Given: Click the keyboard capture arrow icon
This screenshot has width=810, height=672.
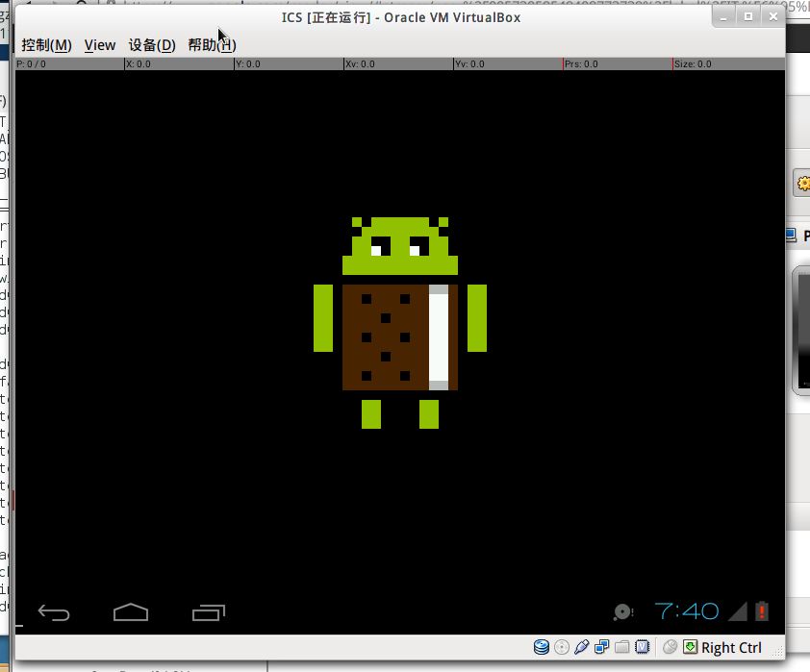Looking at the screenshot, I should (690, 647).
